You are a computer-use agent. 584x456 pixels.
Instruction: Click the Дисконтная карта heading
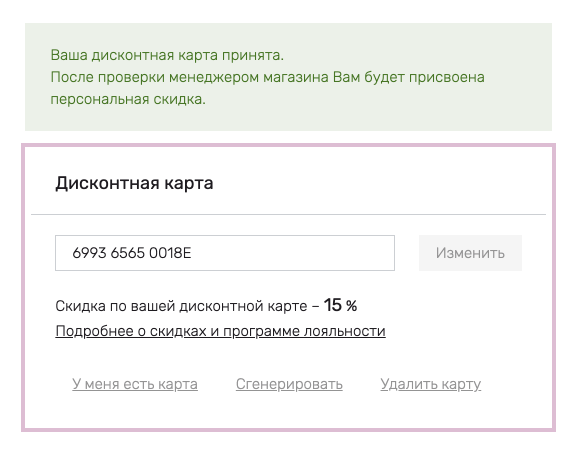point(134,183)
